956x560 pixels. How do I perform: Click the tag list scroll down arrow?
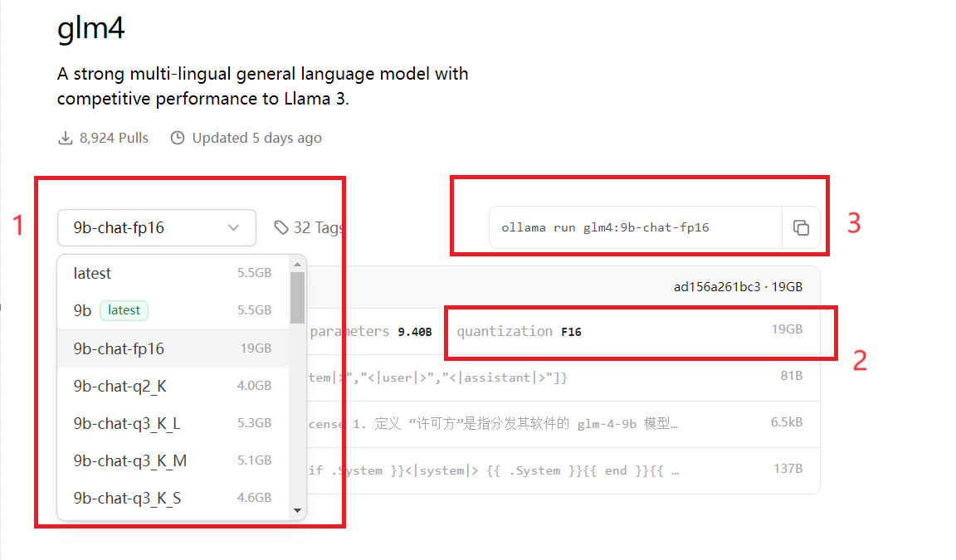coord(298,511)
